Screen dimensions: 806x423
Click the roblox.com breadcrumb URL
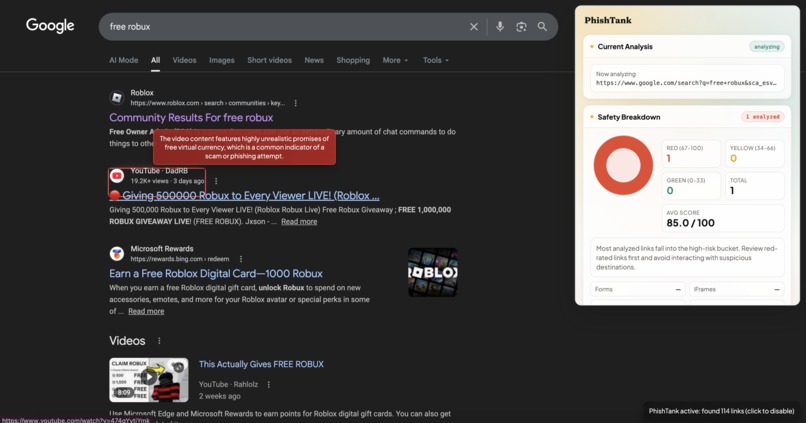[x=208, y=103]
